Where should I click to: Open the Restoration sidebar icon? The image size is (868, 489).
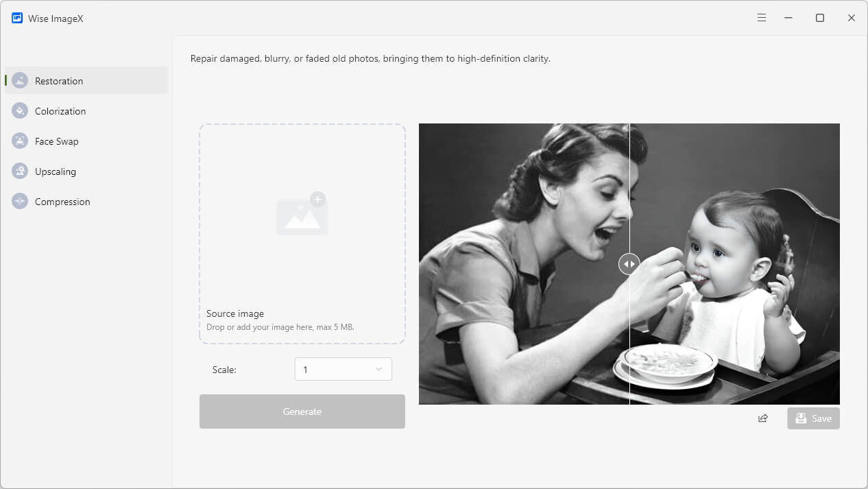click(x=20, y=80)
